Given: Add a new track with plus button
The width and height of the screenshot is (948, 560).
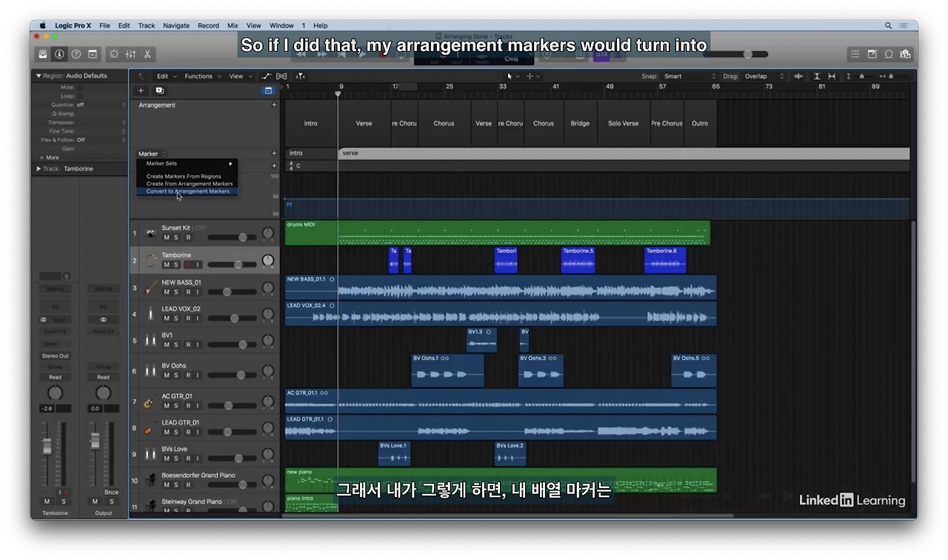Looking at the screenshot, I should 141,90.
